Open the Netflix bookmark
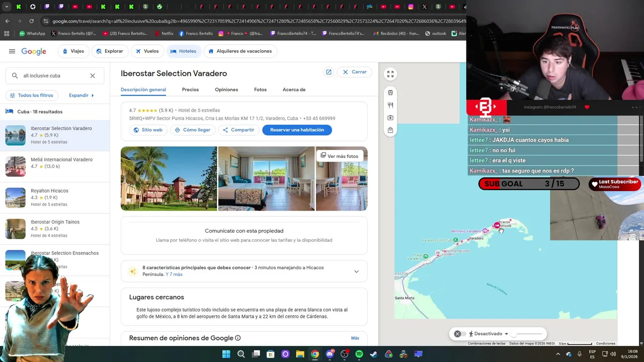The height and width of the screenshot is (362, 644). pyautogui.click(x=164, y=34)
